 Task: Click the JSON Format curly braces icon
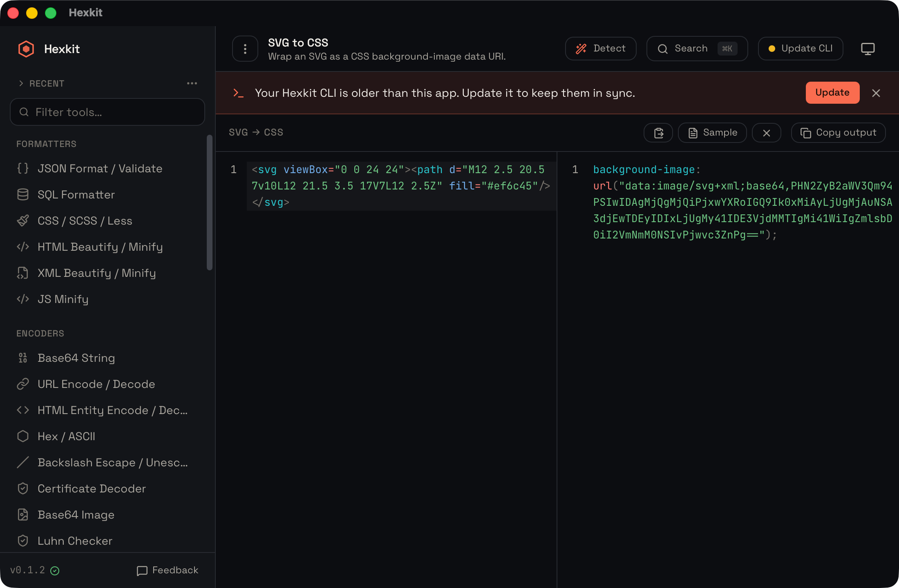23,169
